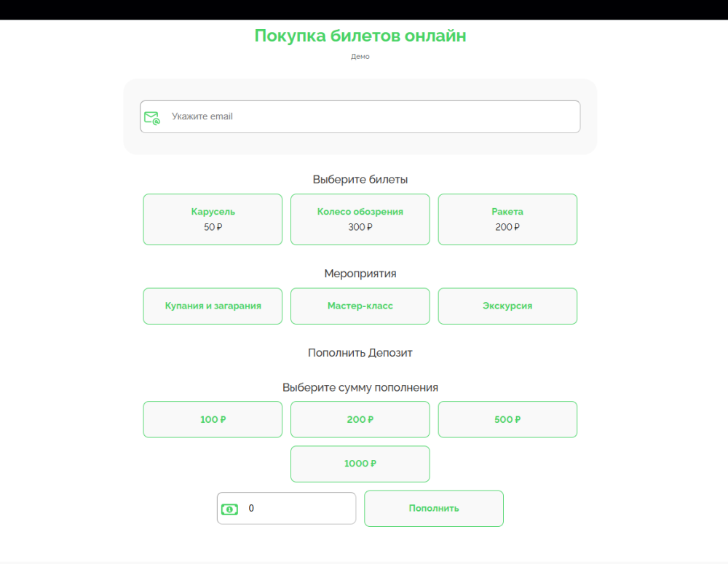Select the Мастер-класс event
The image size is (728, 564).
360,306
